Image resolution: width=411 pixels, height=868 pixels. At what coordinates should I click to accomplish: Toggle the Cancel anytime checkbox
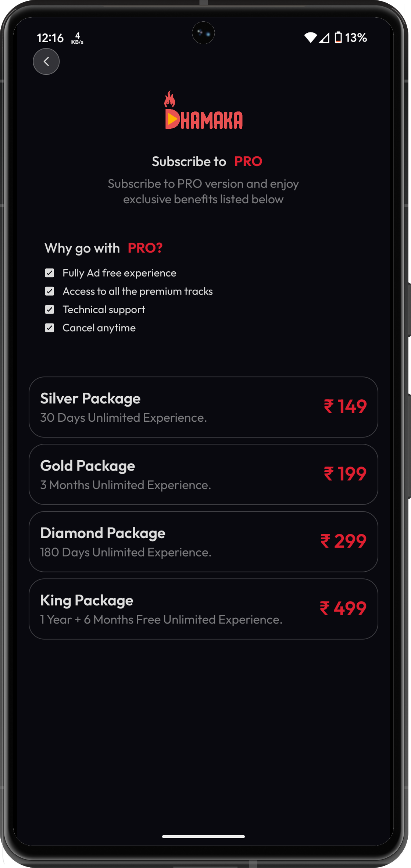click(x=50, y=328)
